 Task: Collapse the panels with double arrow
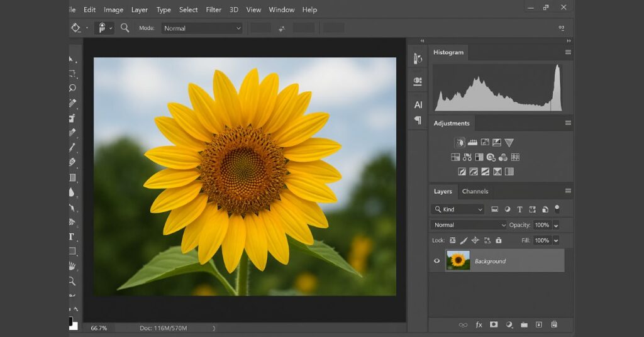[569, 41]
